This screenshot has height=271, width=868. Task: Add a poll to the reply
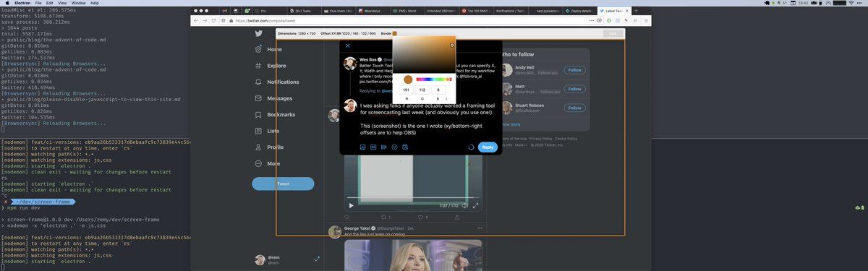tap(384, 147)
